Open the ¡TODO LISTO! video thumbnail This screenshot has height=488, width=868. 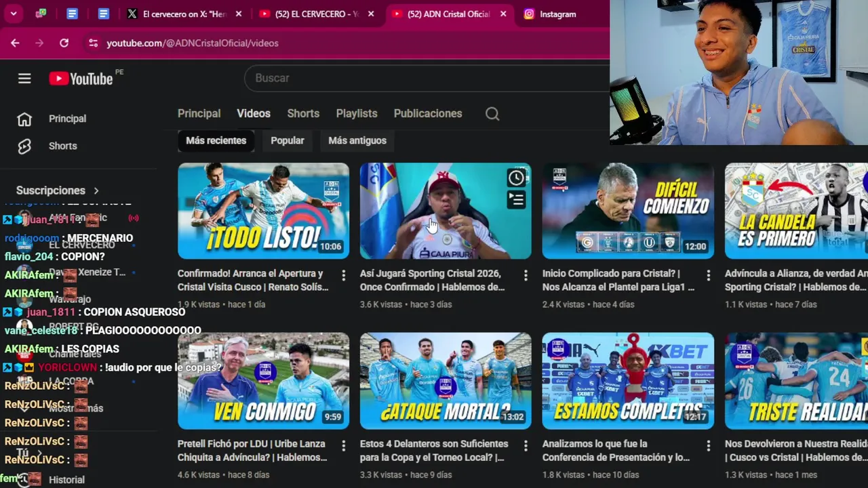pos(263,211)
